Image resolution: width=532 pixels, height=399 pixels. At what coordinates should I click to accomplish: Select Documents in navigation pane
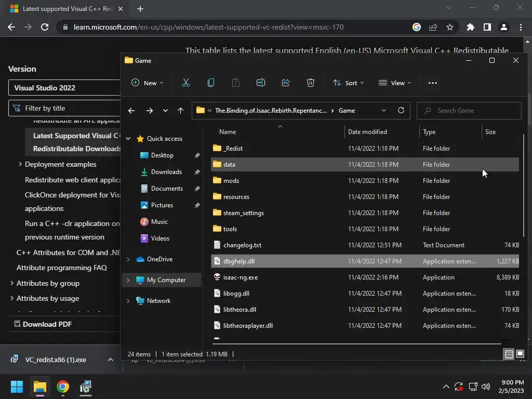pos(167,188)
